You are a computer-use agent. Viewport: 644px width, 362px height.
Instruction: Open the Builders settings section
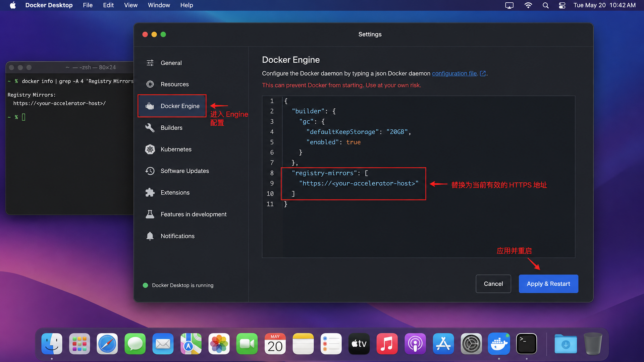[x=171, y=128]
